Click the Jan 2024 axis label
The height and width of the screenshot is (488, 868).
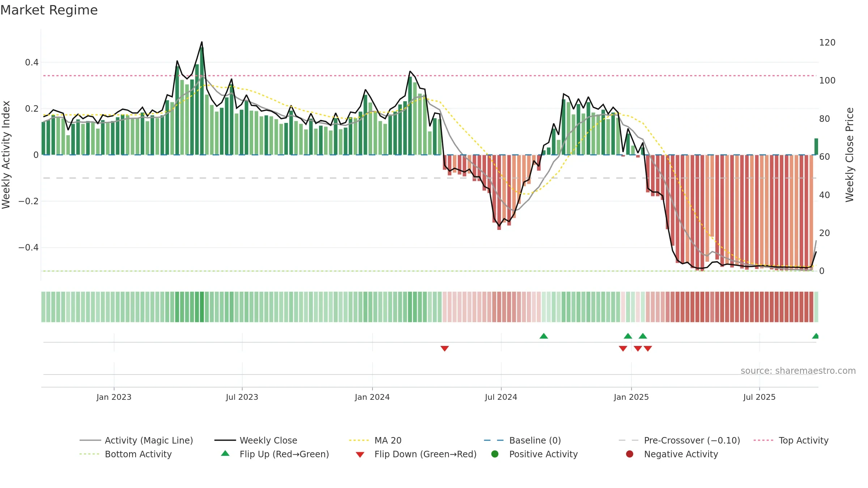[x=372, y=397]
